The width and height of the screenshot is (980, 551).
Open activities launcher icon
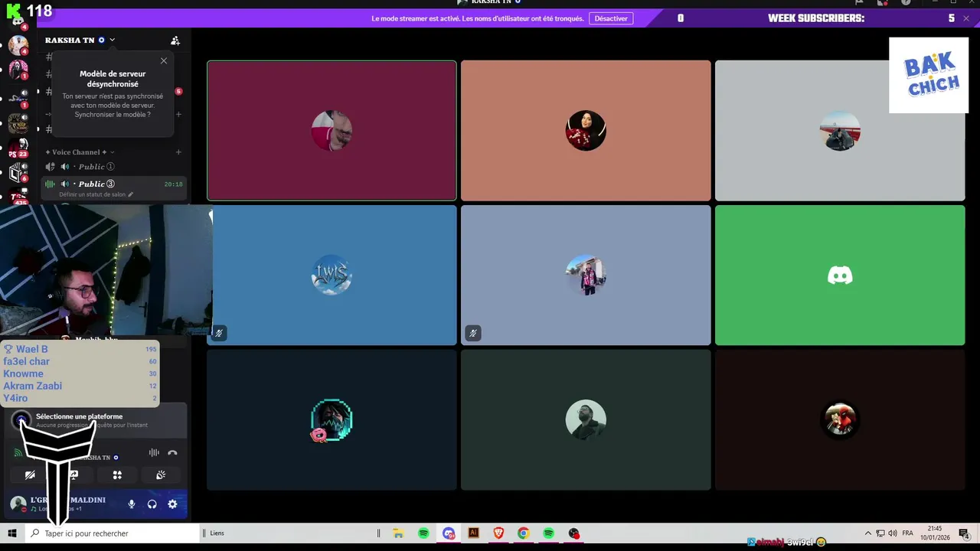[x=117, y=475]
